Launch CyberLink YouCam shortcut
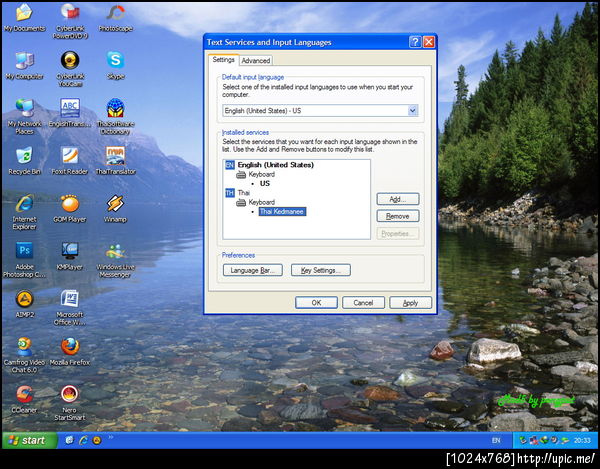Viewport: 600px width, 469px height. [x=70, y=69]
